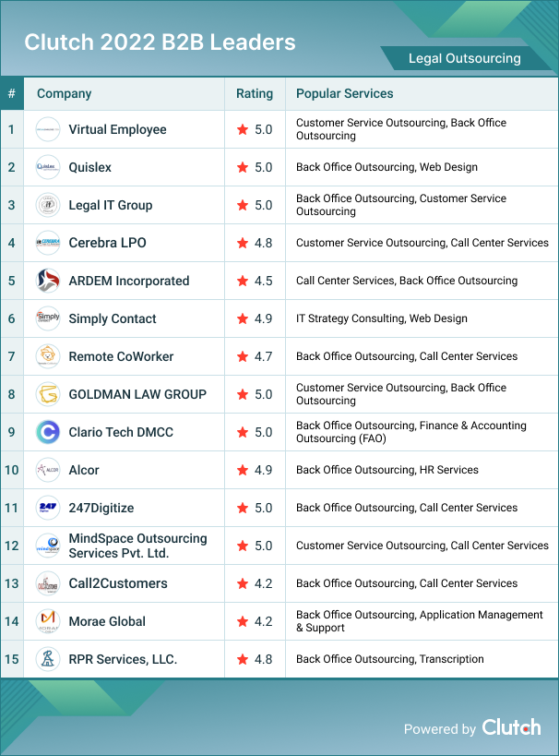Open the Morae Global company name
The height and width of the screenshot is (756, 559).
(107, 621)
